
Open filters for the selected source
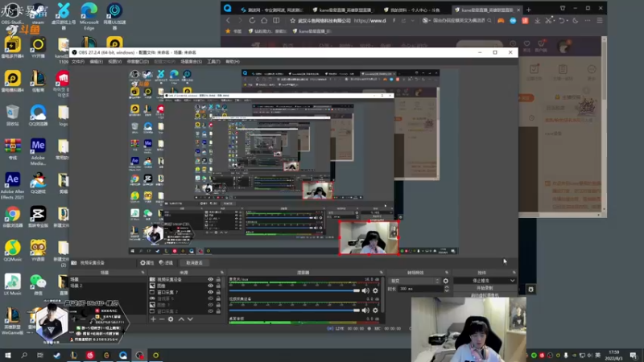[x=167, y=263]
